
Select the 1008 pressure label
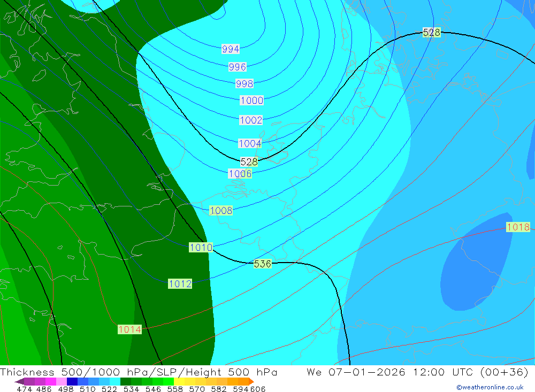tap(221, 211)
